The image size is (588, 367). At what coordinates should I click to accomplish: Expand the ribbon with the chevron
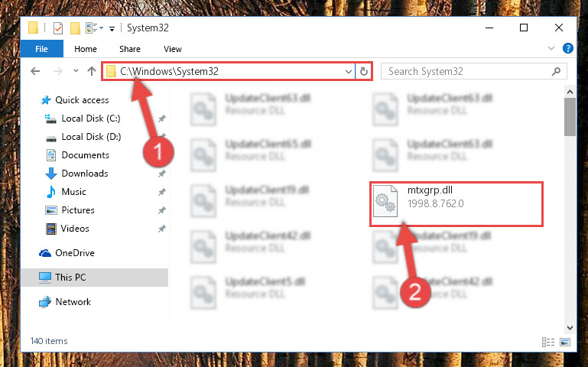pos(551,48)
